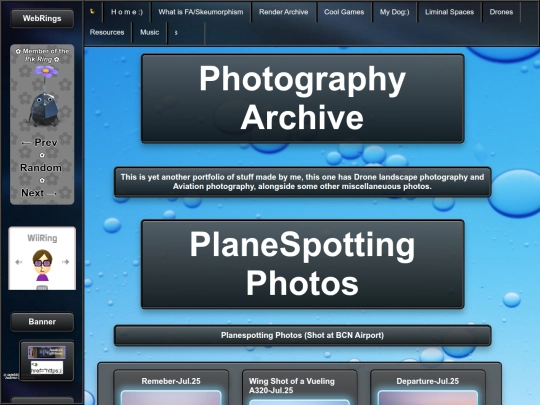Open the Remeber-Jul.25 photo thumbnail

(171, 398)
